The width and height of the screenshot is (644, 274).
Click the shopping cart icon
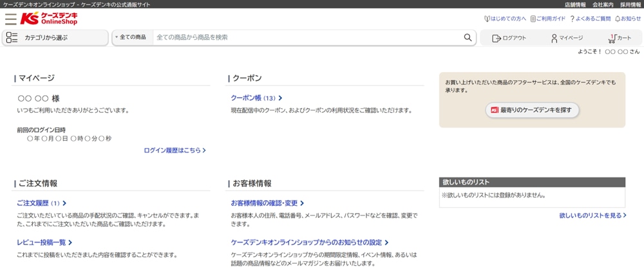coord(612,38)
